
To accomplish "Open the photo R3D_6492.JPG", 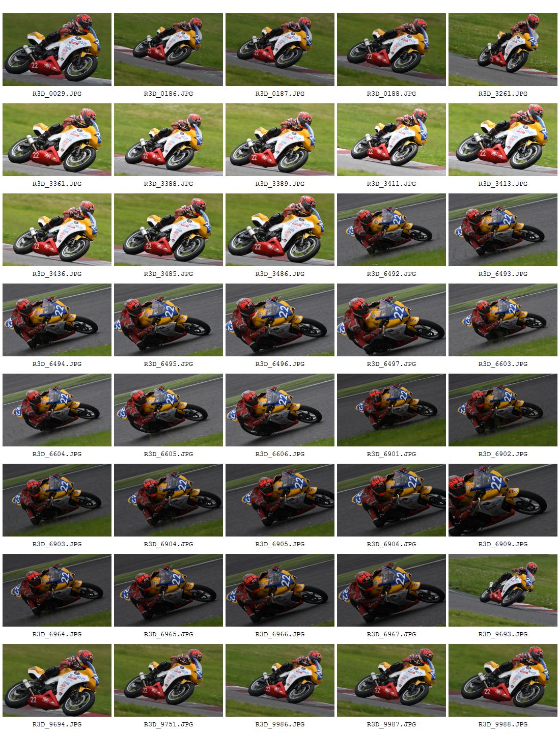I will point(391,230).
